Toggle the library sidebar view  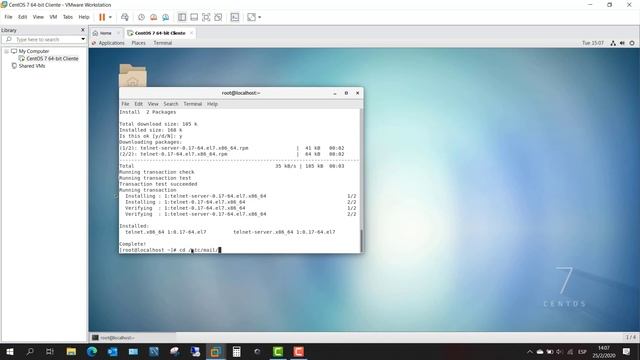point(182,17)
